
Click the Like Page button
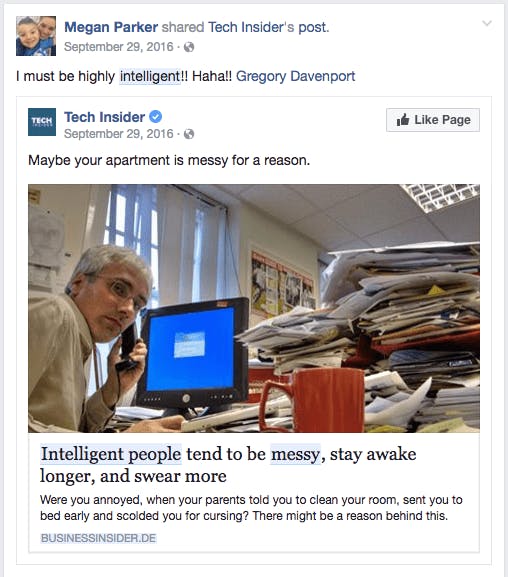coord(433,120)
